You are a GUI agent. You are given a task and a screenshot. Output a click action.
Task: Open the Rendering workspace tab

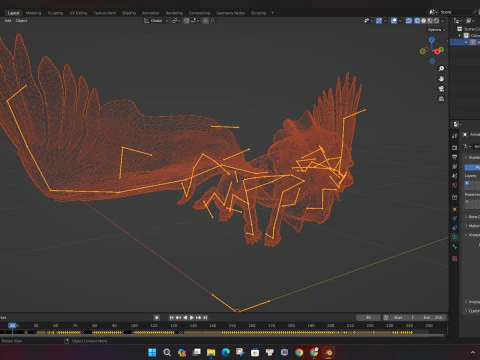174,13
